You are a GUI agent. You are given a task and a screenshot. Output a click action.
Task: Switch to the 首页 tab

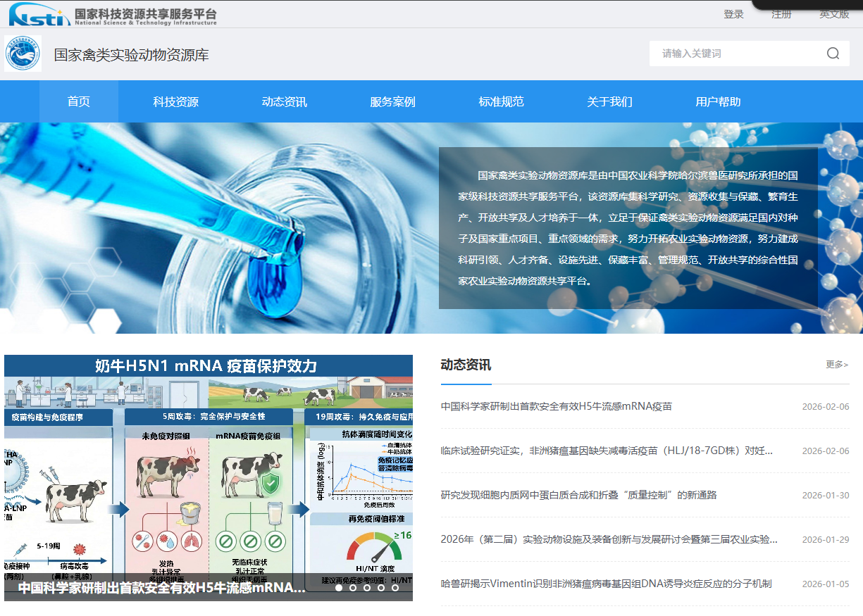point(78,101)
